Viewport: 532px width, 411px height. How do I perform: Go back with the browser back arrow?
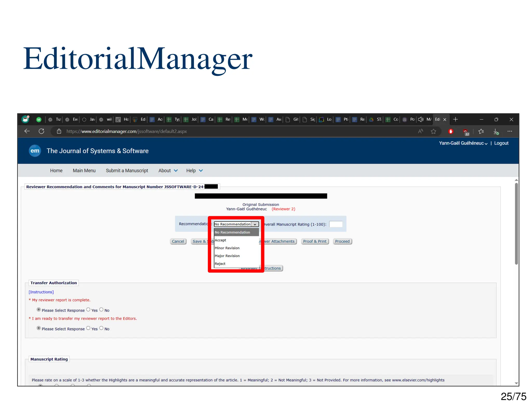pyautogui.click(x=27, y=131)
